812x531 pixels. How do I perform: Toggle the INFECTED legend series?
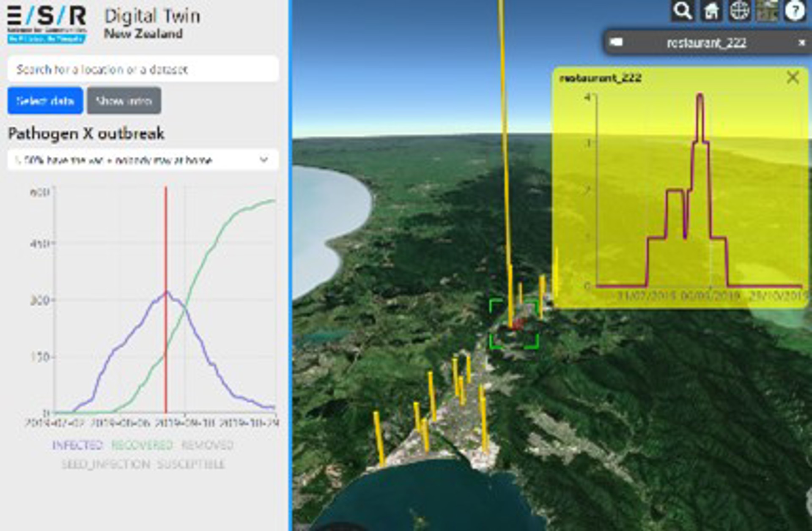(x=77, y=445)
